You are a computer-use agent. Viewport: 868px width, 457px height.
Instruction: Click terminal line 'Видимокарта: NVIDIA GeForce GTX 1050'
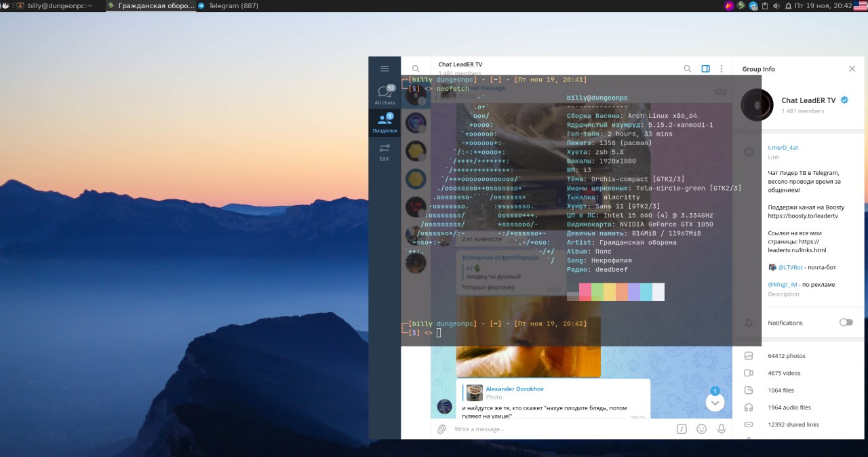pyautogui.click(x=640, y=224)
